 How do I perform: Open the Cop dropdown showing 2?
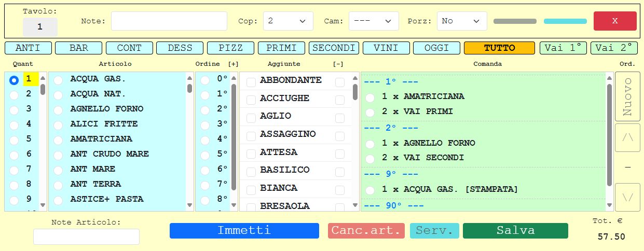288,21
